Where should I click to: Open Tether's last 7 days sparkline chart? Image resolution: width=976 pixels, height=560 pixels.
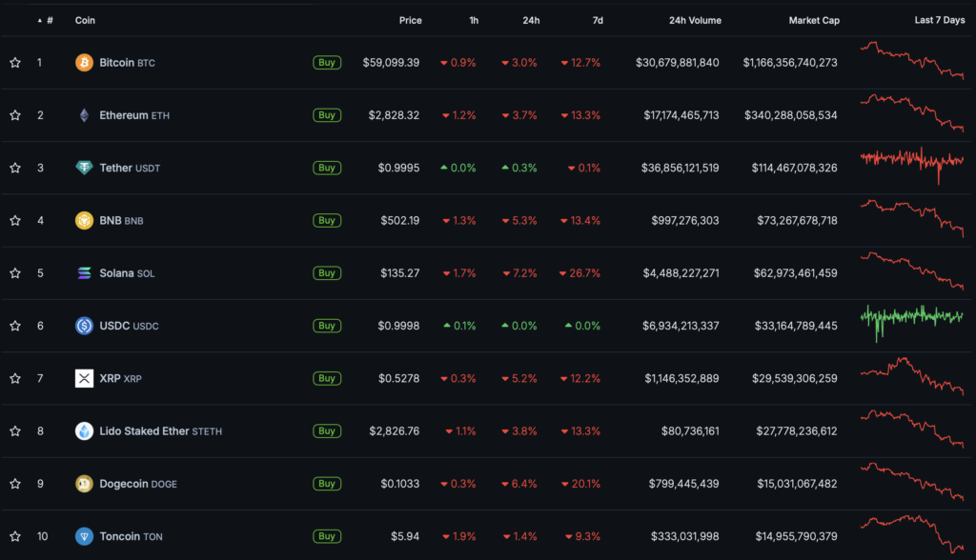(x=911, y=162)
